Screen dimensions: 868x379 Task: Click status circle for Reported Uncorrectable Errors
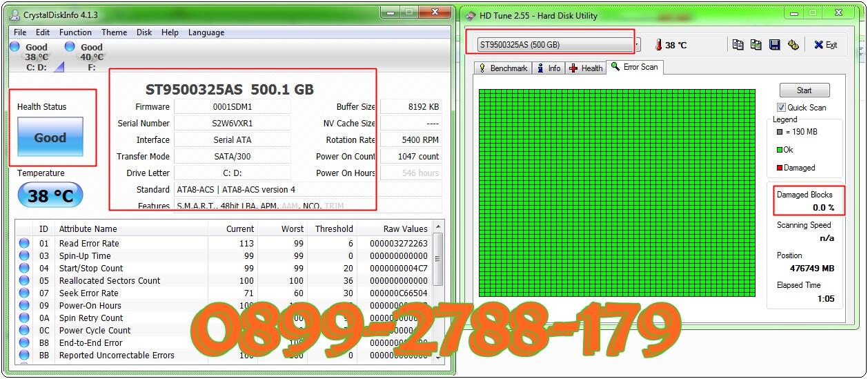tap(24, 355)
